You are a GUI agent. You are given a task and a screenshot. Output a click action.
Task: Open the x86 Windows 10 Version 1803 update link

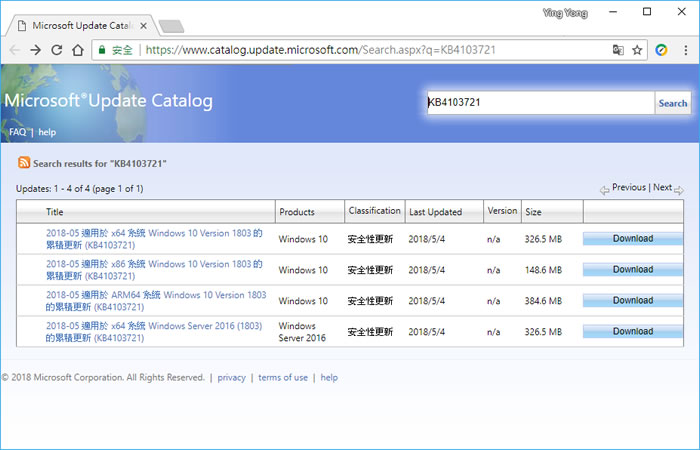coord(154,270)
